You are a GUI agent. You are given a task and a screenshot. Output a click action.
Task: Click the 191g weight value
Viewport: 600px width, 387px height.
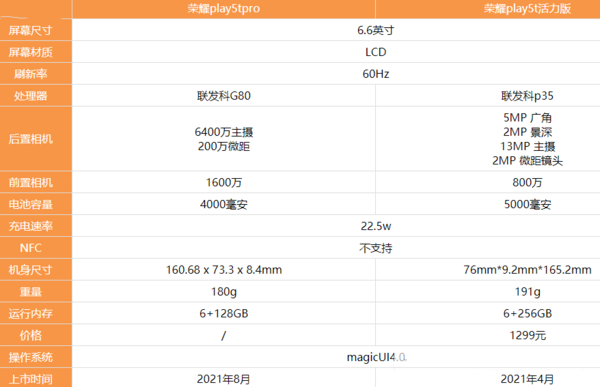(527, 292)
